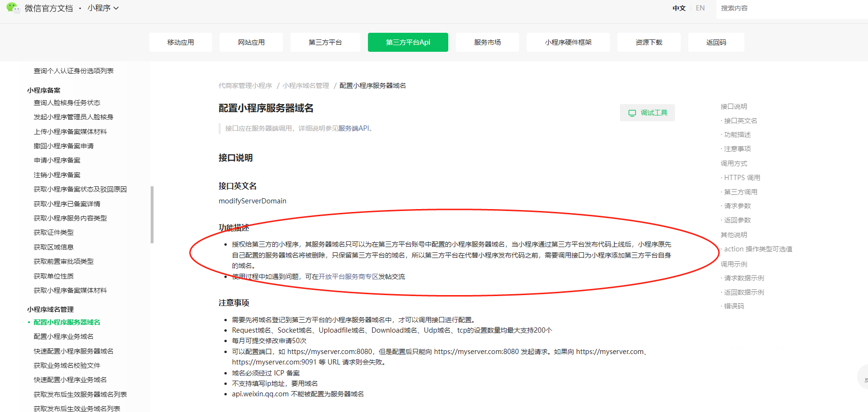
Task: Jump to 请求数据示例 in outline
Action: pyautogui.click(x=744, y=278)
